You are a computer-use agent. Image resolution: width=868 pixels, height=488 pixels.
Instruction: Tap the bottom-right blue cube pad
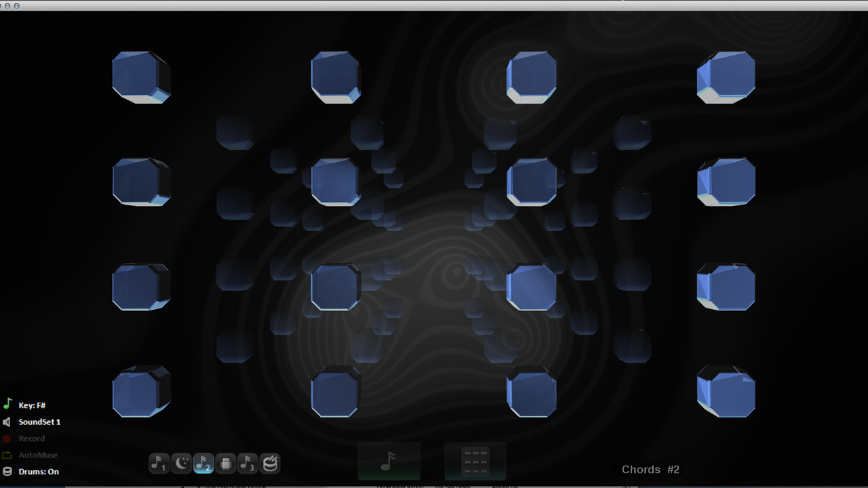pyautogui.click(x=726, y=392)
